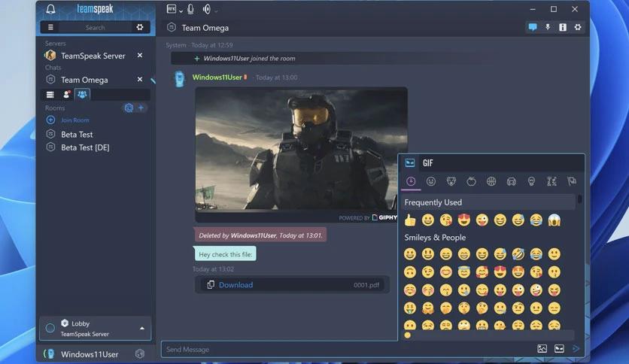Click the Windows11User name in chat

[217, 77]
